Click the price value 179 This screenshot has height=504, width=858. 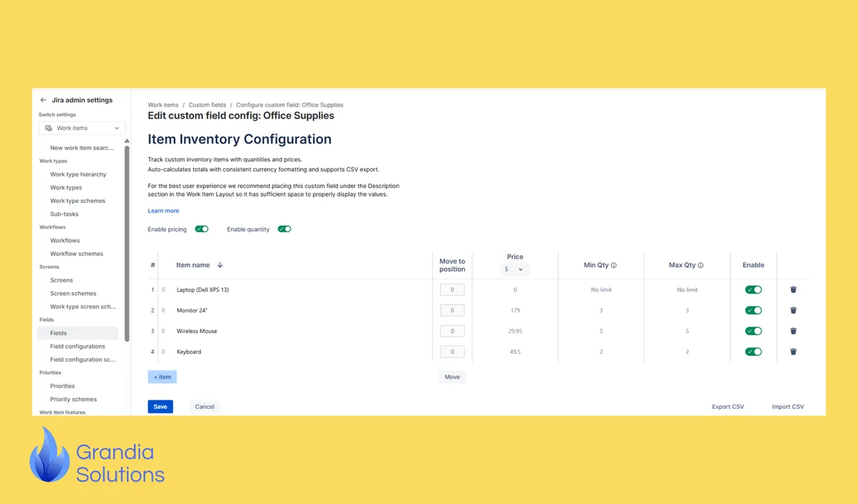(x=516, y=310)
